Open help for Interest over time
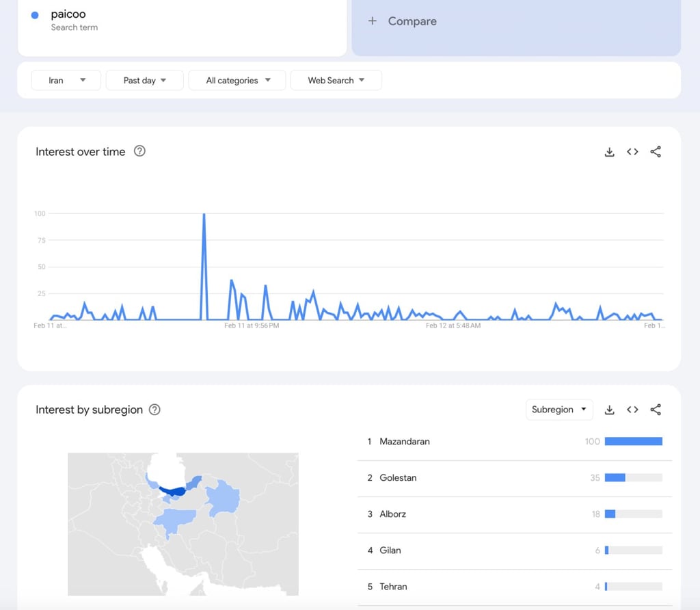700x610 pixels. tap(139, 151)
